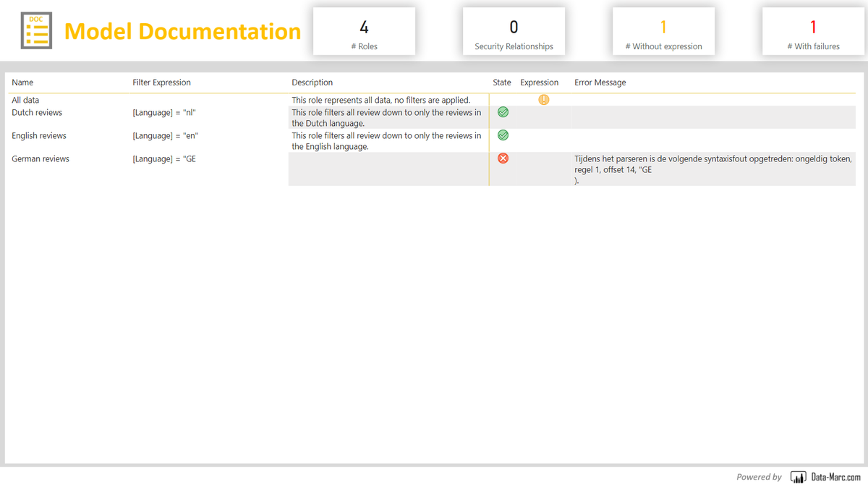Click the filter expression [Language] = "GE
This screenshot has width=868, height=487.
tap(164, 158)
